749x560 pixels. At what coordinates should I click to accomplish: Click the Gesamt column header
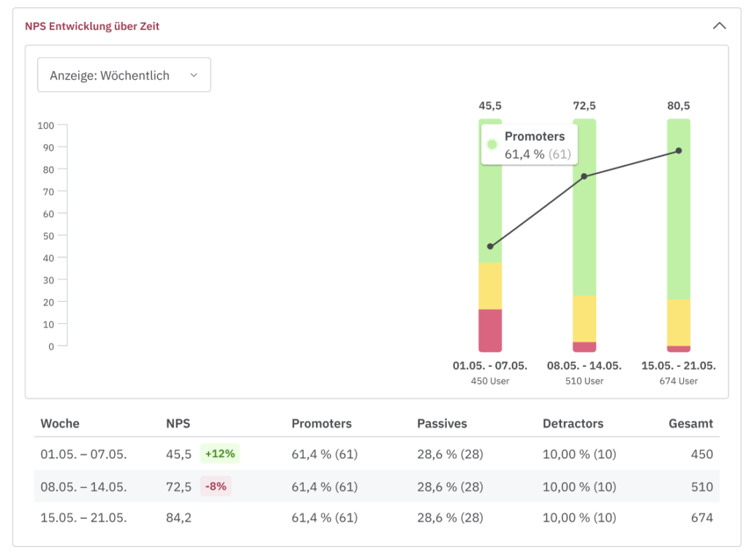click(690, 423)
